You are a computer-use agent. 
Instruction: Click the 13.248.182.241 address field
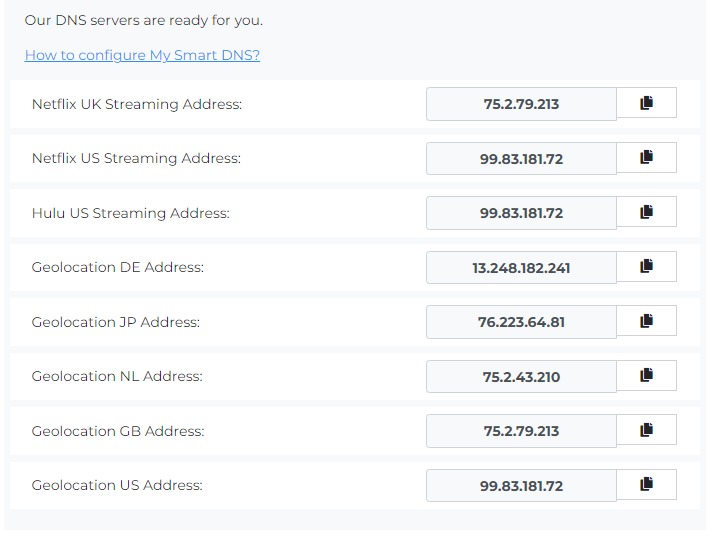click(x=521, y=267)
